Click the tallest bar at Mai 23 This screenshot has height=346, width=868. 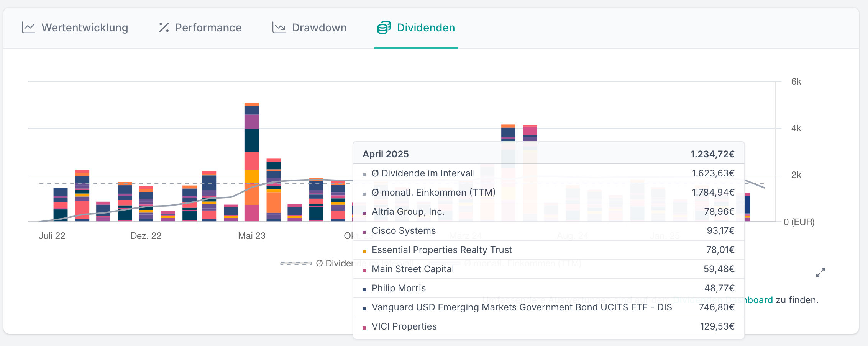tap(252, 161)
